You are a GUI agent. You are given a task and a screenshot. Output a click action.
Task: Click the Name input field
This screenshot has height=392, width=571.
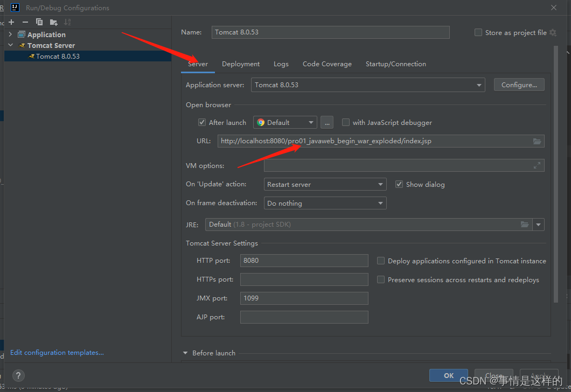pyautogui.click(x=330, y=32)
